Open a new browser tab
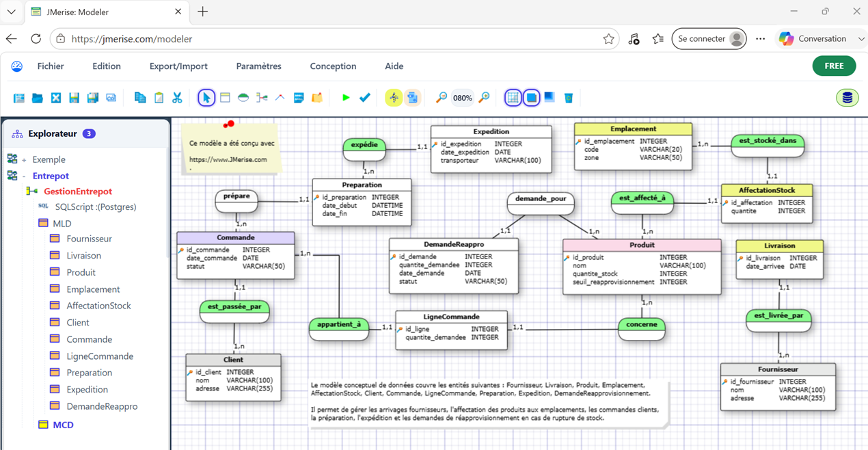Viewport: 868px width, 450px height. pyautogui.click(x=202, y=12)
